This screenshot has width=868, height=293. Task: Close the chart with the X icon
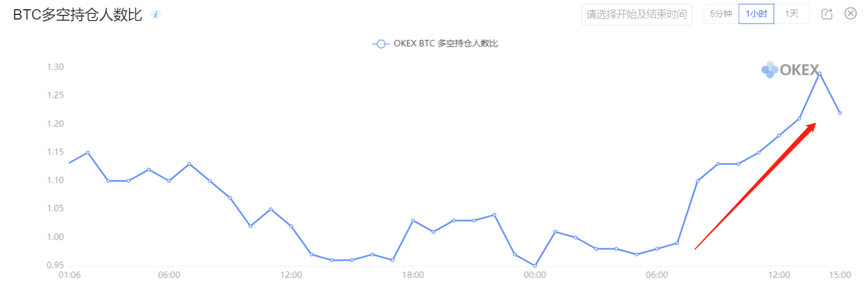pyautogui.click(x=851, y=14)
